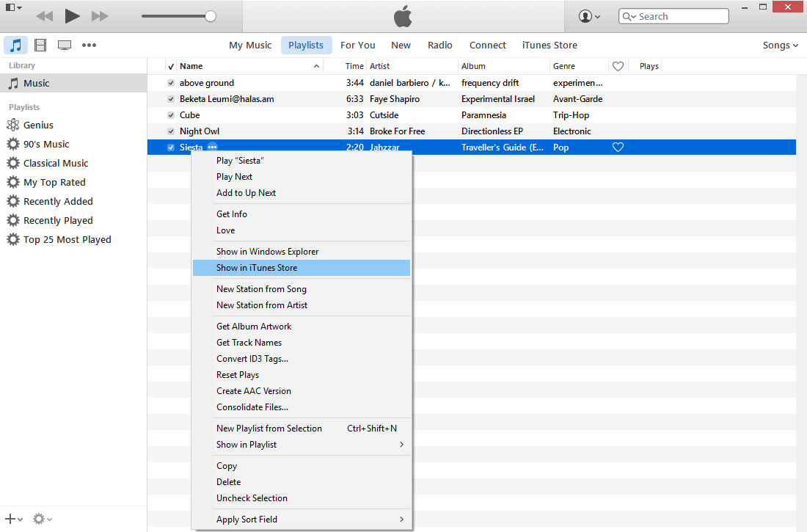Screen dimensions: 807x532
Task: Click the Play button in the toolbar
Action: (x=72, y=16)
